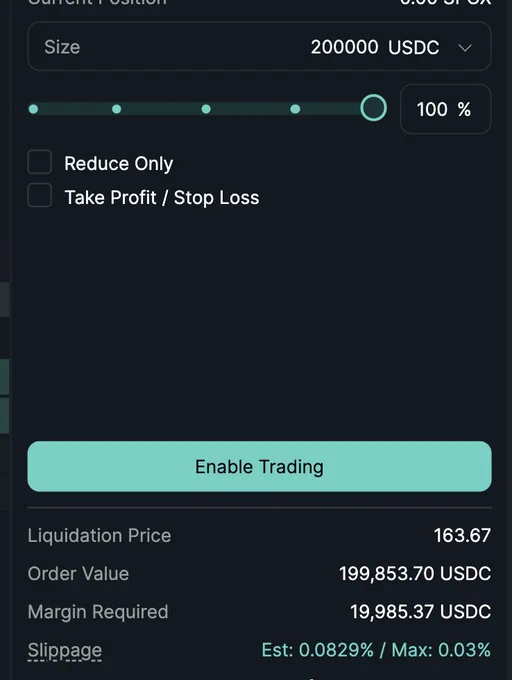This screenshot has width=512, height=680.
Task: Click the Order Value amount 199,853.70 USDC
Action: tap(415, 574)
